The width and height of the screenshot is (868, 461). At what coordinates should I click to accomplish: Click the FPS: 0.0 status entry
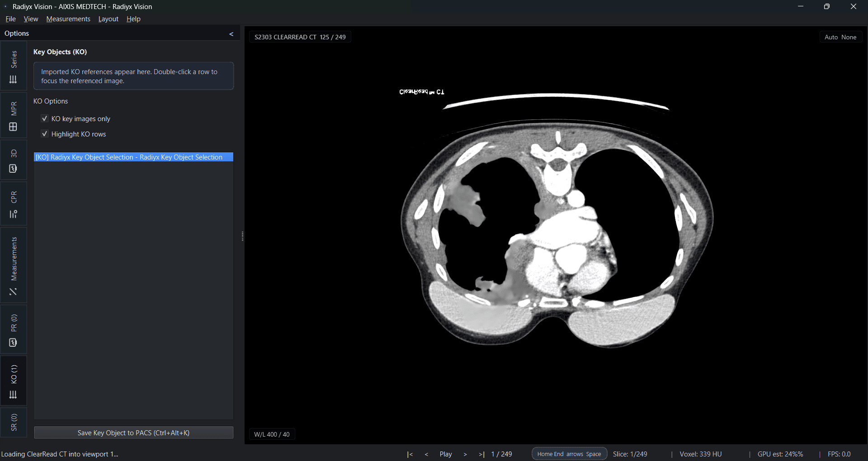[839, 454]
